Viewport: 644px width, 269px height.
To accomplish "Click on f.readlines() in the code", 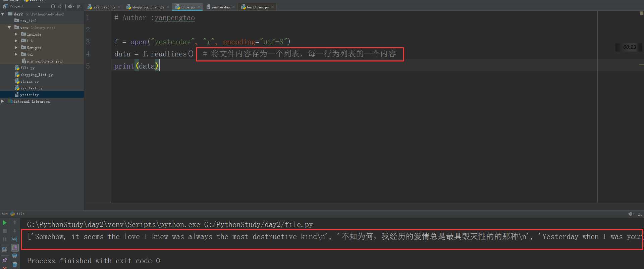I will tap(168, 54).
